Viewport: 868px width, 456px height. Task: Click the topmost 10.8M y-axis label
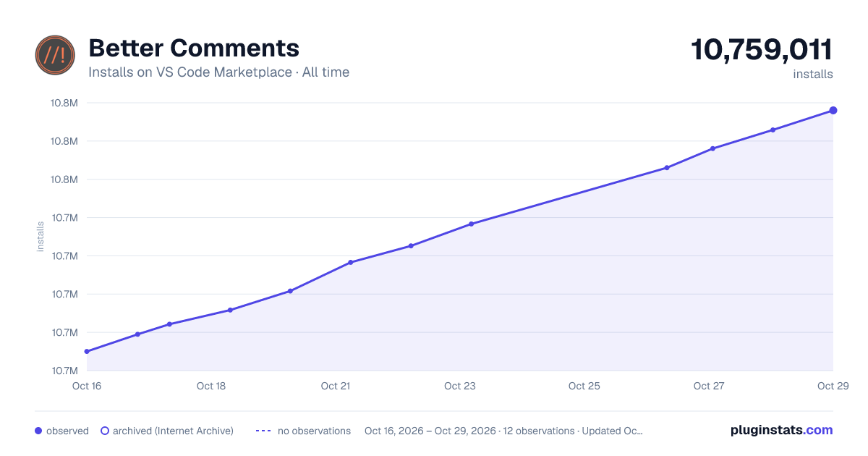coord(64,103)
